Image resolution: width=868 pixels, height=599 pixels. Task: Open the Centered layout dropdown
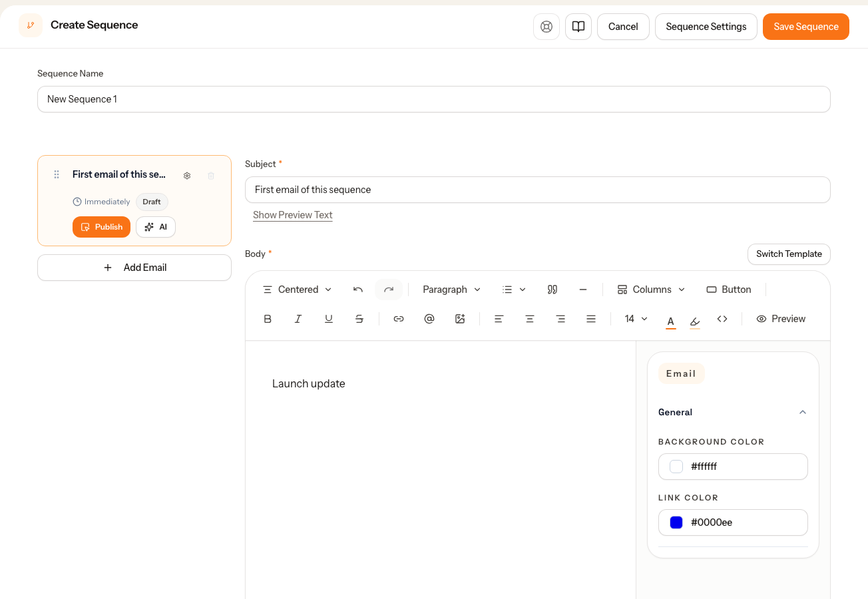click(297, 290)
